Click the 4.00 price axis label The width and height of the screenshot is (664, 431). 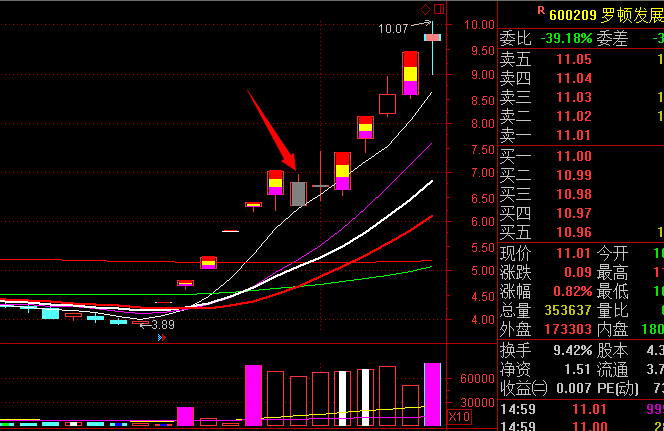click(x=483, y=320)
